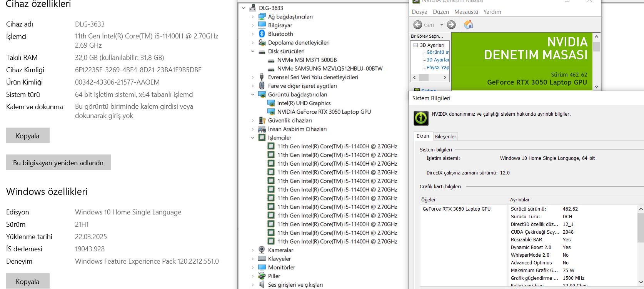Select NVMe MSI M371 500GB disk entry
Image resolution: width=644 pixels, height=289 pixels.
pos(307,60)
